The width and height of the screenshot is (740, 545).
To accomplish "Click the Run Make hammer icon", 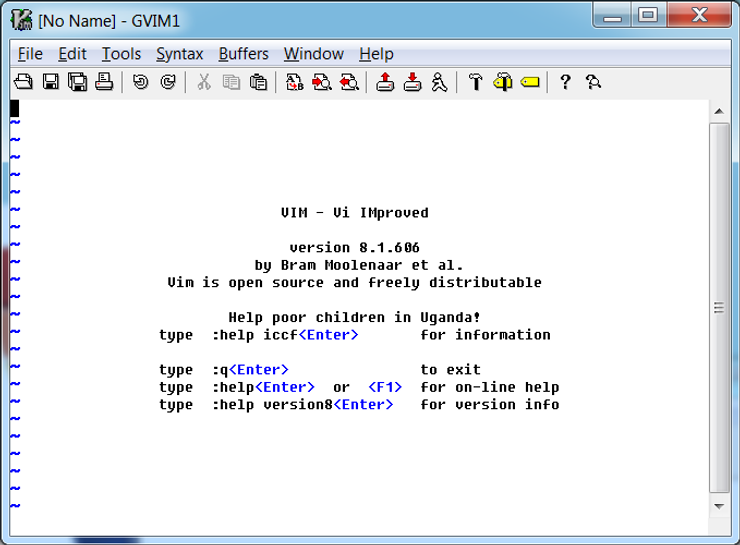I will (476, 83).
